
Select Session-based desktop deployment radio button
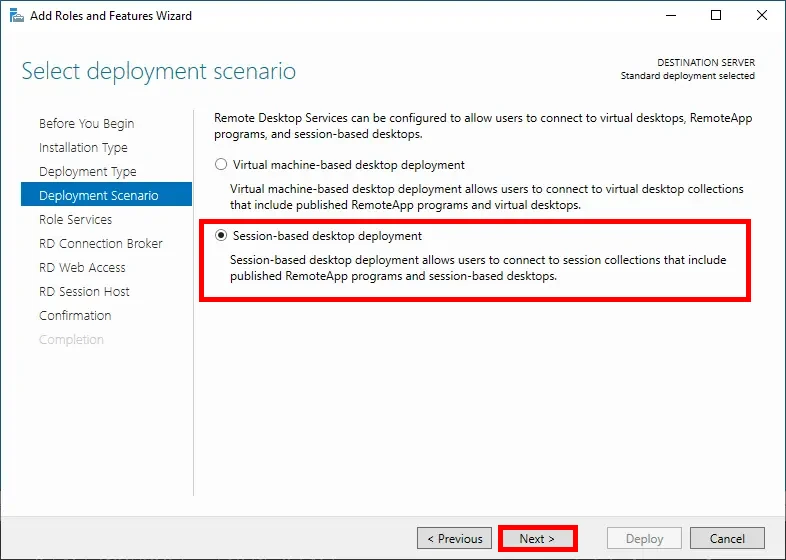pyautogui.click(x=221, y=237)
